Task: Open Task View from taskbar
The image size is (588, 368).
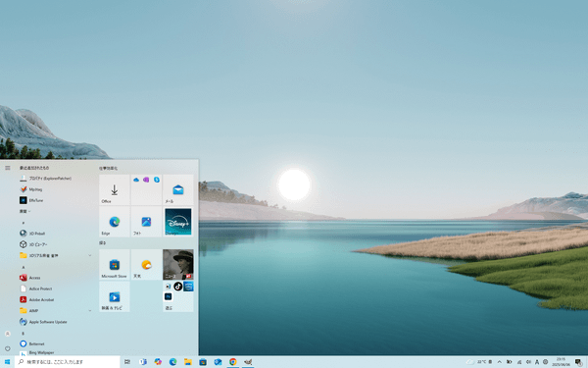Action: [x=127, y=362]
